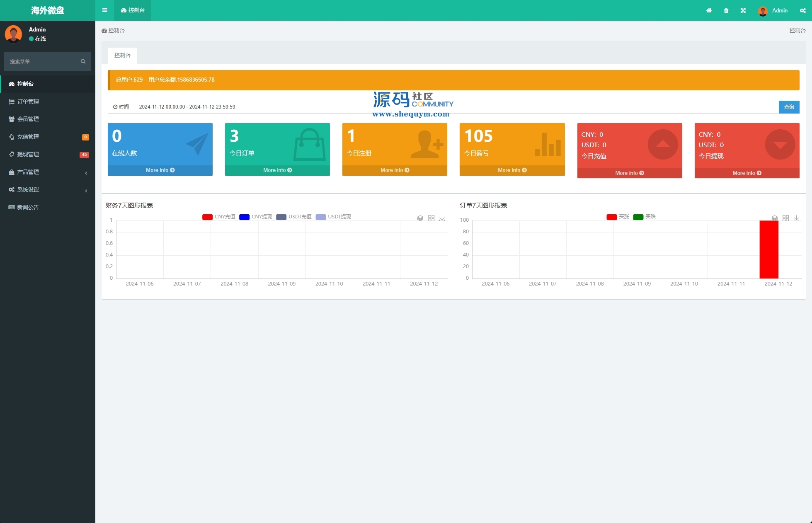Click the home icon in top bar

[709, 10]
